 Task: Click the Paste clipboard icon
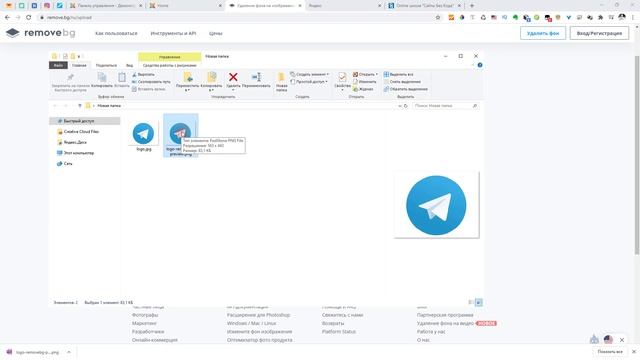click(x=122, y=77)
